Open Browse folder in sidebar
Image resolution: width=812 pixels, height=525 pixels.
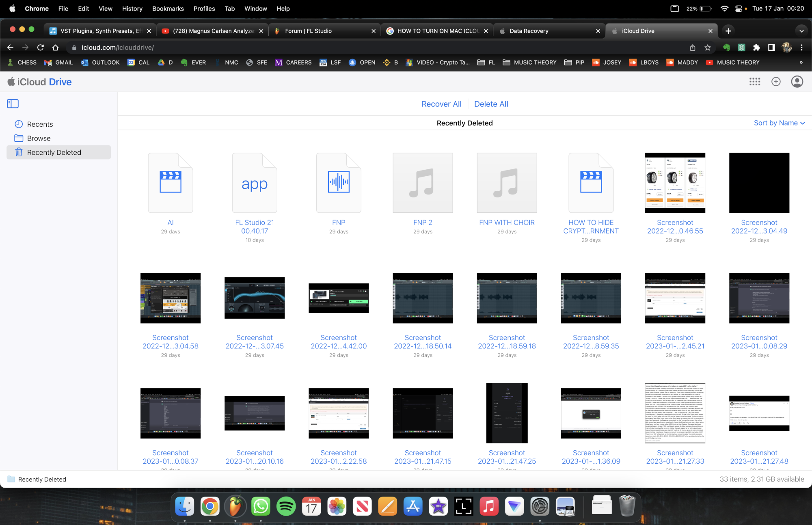pyautogui.click(x=39, y=138)
